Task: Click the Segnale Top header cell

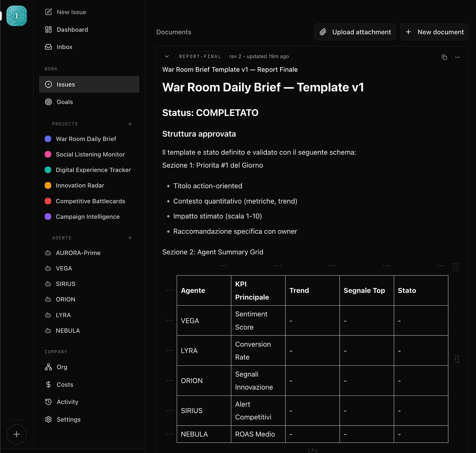Action: tap(367, 291)
